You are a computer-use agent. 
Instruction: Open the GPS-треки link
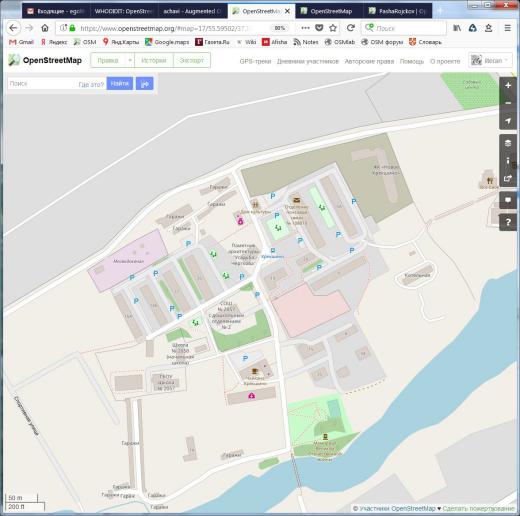pos(255,61)
